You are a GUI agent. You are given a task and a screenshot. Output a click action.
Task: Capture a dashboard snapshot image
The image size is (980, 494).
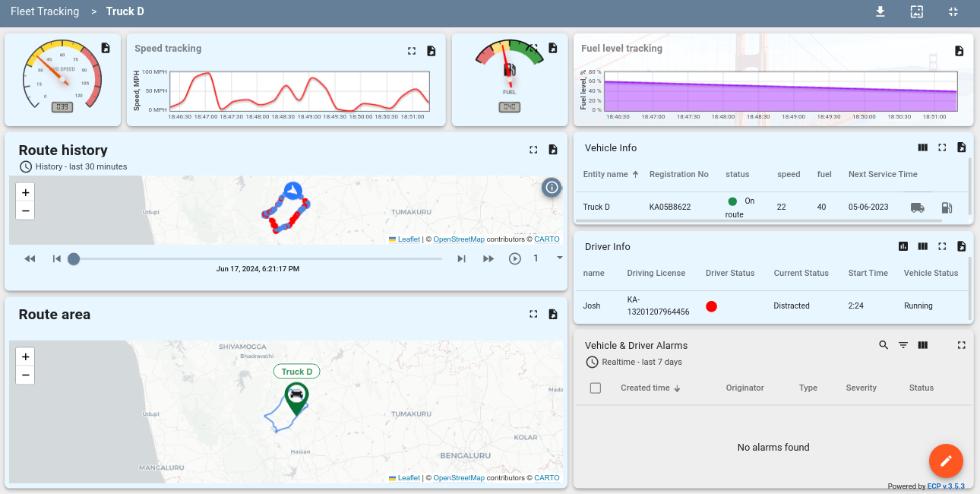(917, 11)
